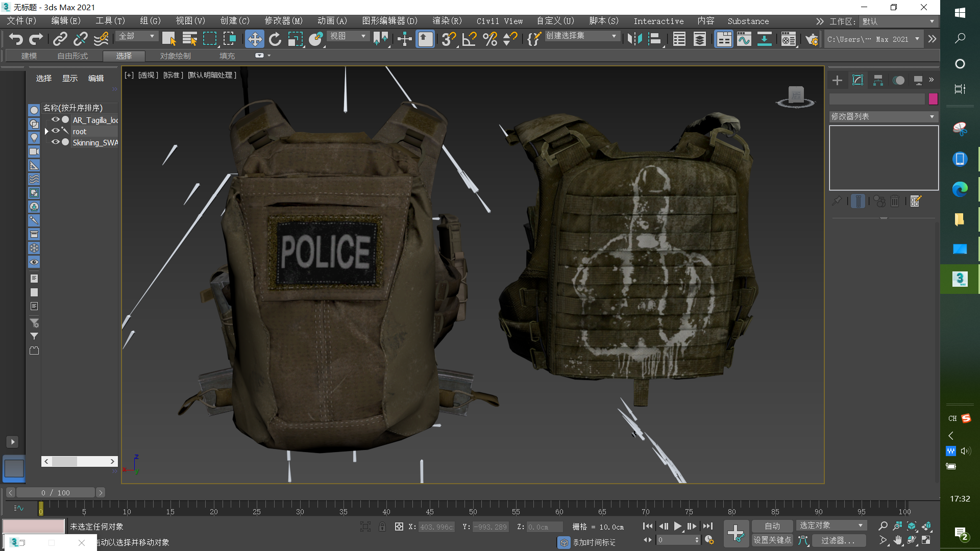Image resolution: width=980 pixels, height=551 pixels.
Task: Activate Select and Move tool
Action: (x=254, y=39)
